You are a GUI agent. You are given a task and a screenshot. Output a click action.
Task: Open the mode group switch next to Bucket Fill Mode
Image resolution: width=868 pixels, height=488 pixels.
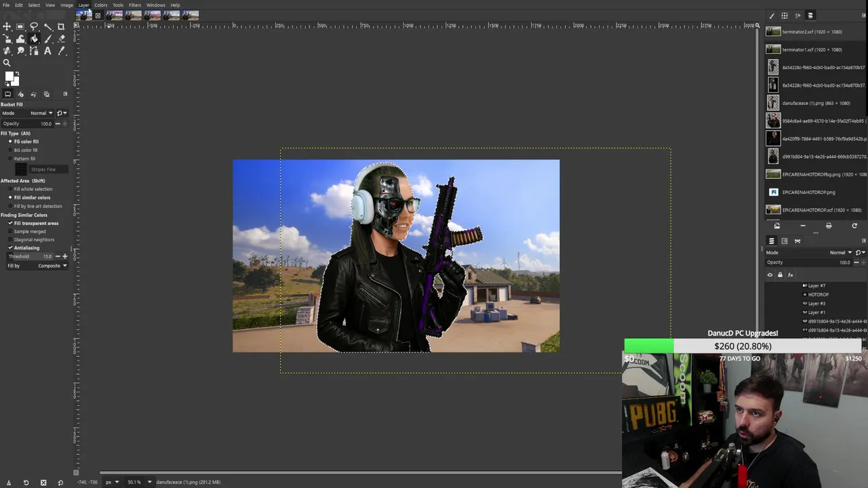pyautogui.click(x=62, y=113)
